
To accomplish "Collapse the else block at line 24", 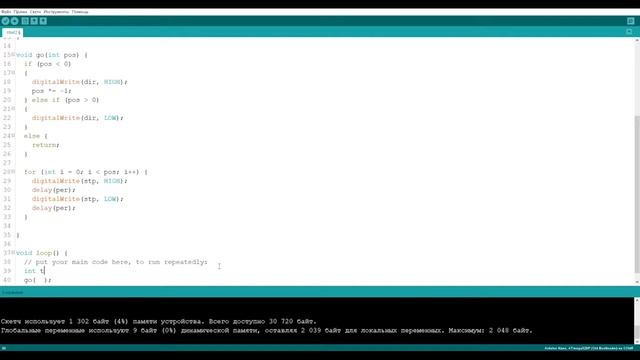I will pos(14,136).
